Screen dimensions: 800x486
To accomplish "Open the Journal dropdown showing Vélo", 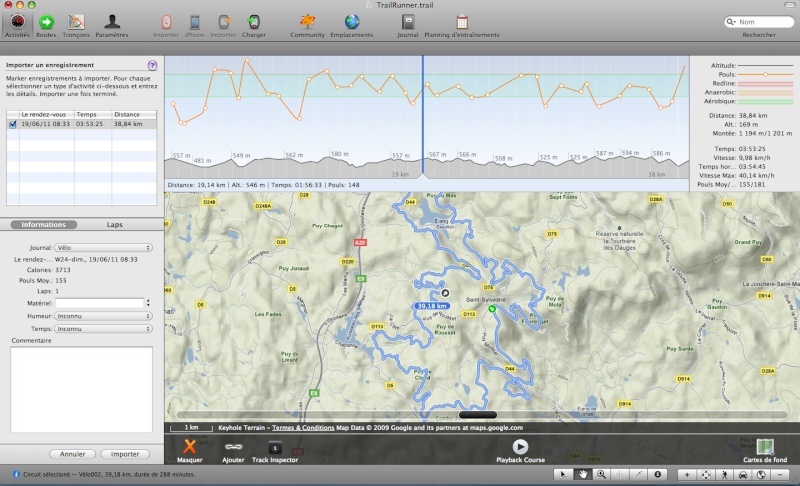I will (104, 248).
